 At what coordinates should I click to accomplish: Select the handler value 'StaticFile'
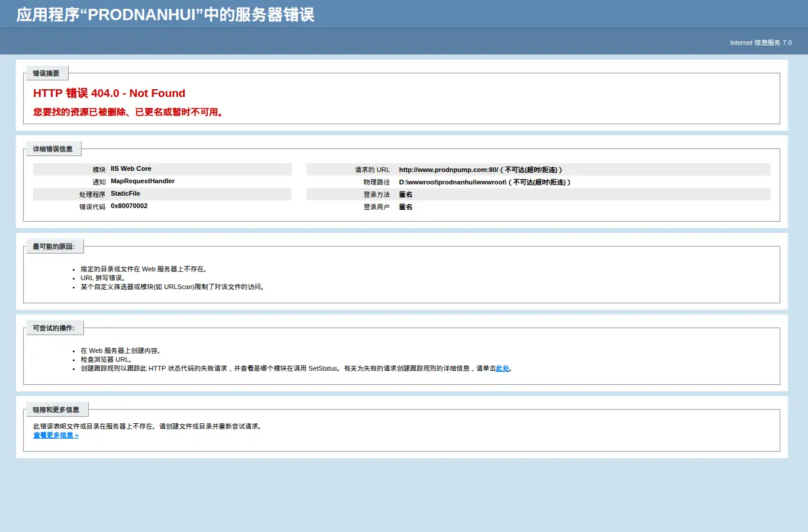tap(125, 193)
